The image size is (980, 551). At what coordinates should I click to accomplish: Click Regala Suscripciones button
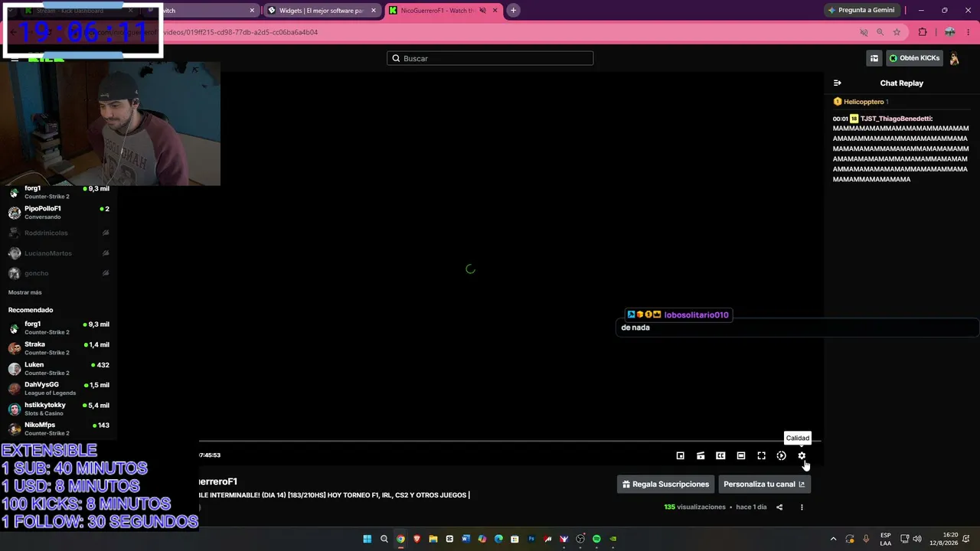pos(665,484)
